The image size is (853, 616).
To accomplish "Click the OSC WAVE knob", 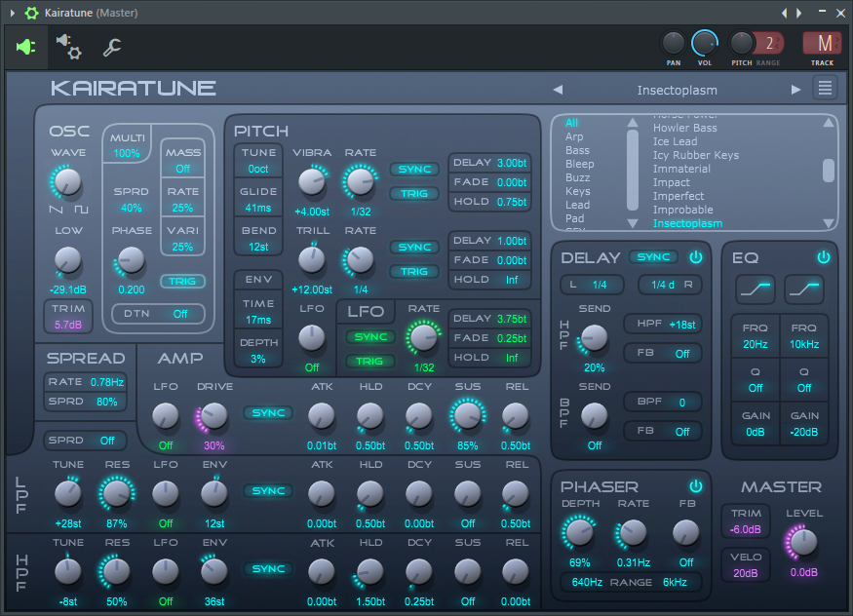I will pos(66,181).
